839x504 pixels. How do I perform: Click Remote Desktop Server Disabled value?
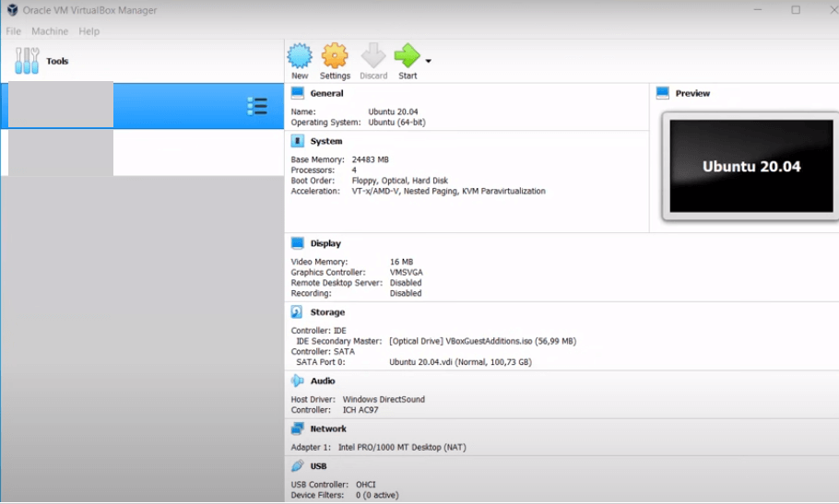pyautogui.click(x=406, y=283)
